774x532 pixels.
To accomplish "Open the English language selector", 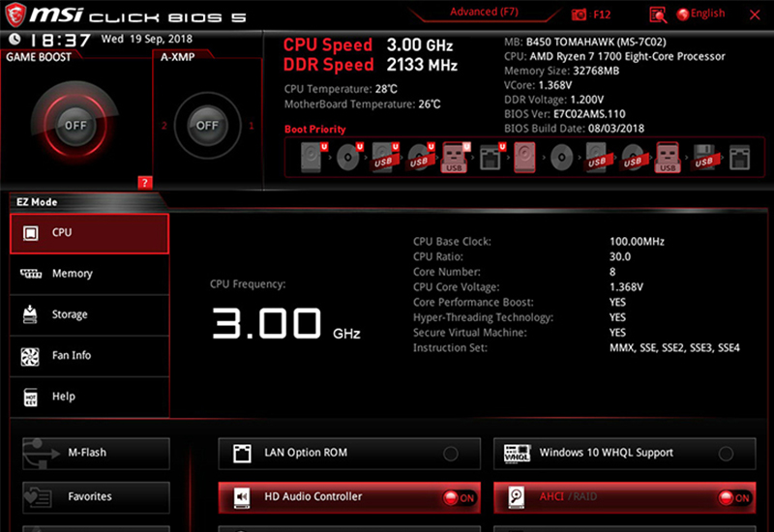I will tap(707, 15).
